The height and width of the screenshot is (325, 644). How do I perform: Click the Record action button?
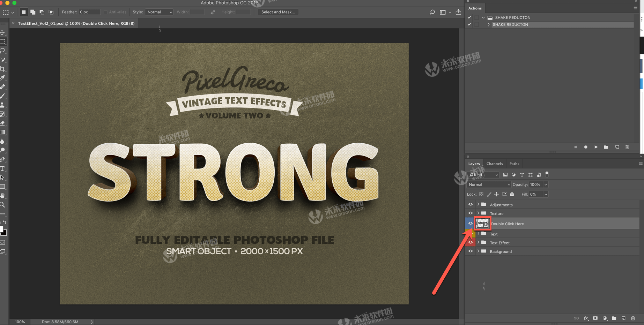pyautogui.click(x=586, y=147)
